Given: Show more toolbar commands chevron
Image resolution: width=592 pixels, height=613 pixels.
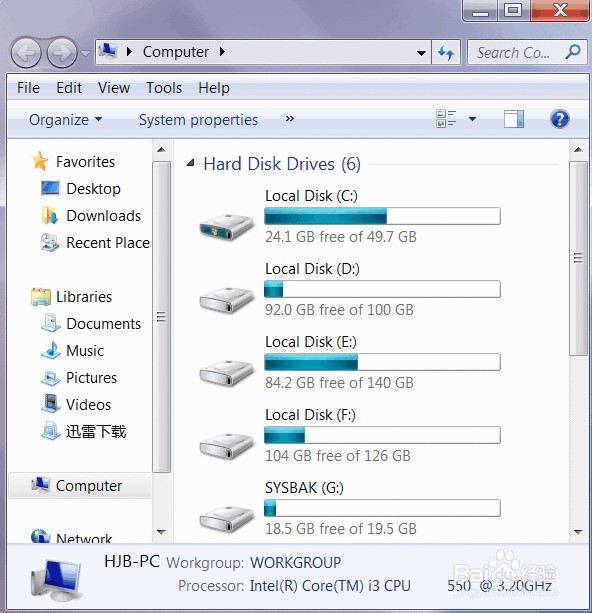Looking at the screenshot, I should click(289, 119).
